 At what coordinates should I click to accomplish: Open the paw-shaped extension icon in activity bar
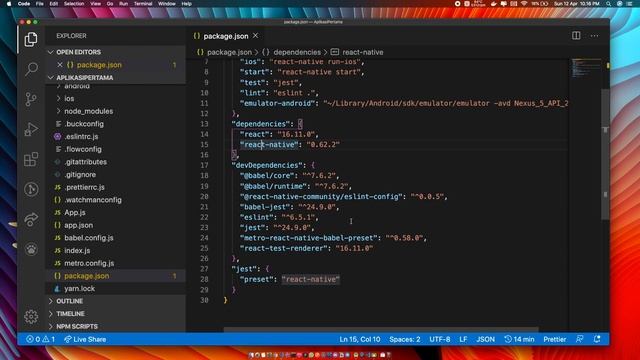tap(31, 249)
